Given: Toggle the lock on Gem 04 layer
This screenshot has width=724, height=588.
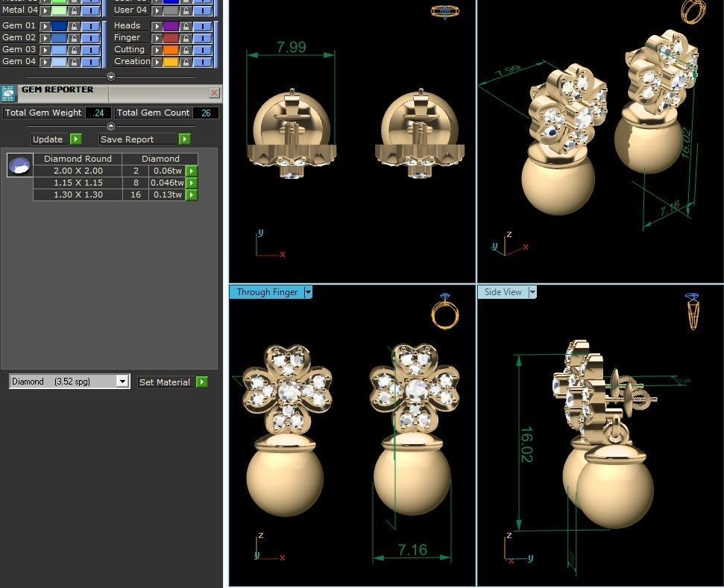Looking at the screenshot, I should tap(74, 62).
